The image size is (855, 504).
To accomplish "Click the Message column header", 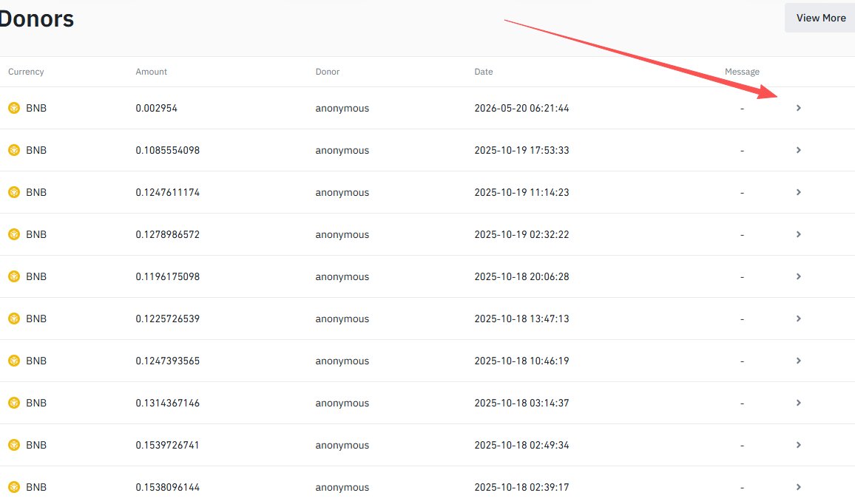I will click(x=742, y=72).
